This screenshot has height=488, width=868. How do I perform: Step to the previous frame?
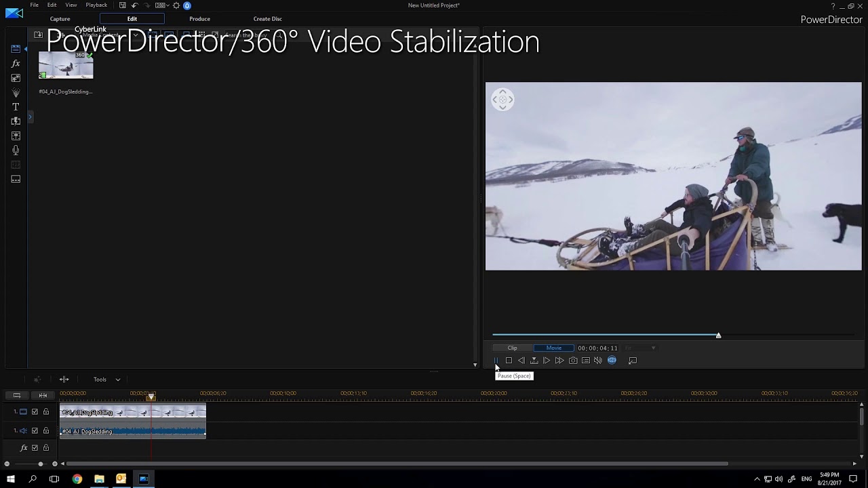pyautogui.click(x=521, y=361)
